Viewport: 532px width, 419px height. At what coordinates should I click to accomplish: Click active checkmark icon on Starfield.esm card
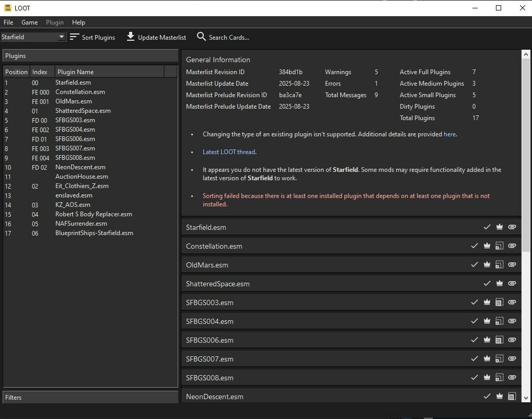coord(487,227)
